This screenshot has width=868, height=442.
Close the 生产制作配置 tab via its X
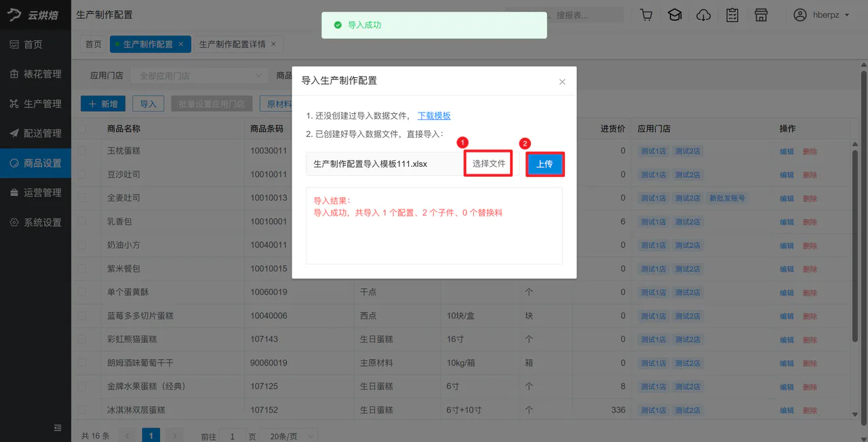pyautogui.click(x=181, y=44)
